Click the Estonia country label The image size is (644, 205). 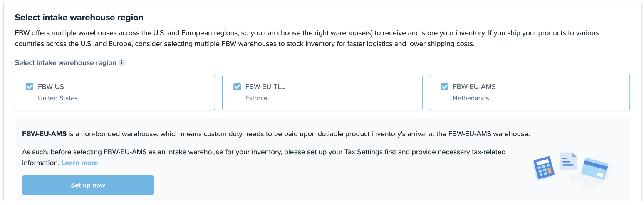pyautogui.click(x=256, y=98)
